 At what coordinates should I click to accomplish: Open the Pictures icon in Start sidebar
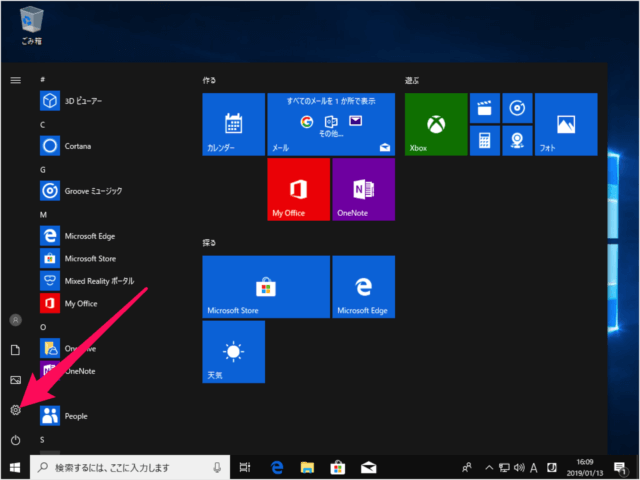pyautogui.click(x=16, y=380)
